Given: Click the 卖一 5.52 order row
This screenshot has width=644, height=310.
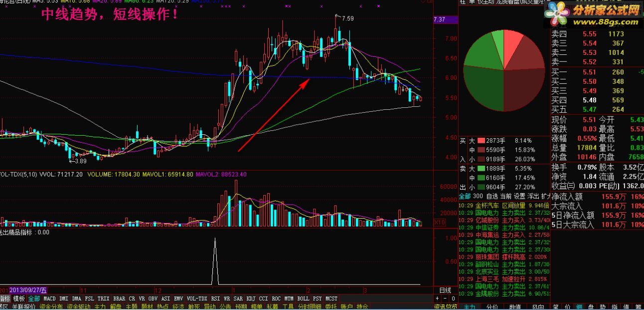Looking at the screenshot, I should click(597, 62).
